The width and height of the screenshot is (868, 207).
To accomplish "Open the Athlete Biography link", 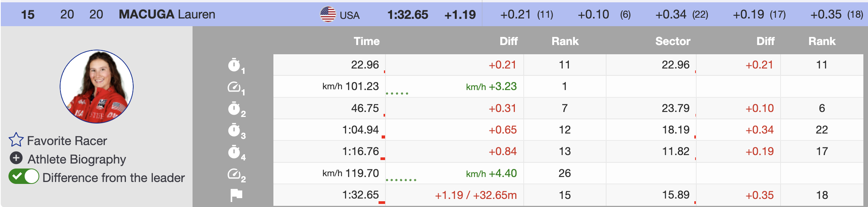I will [x=77, y=159].
